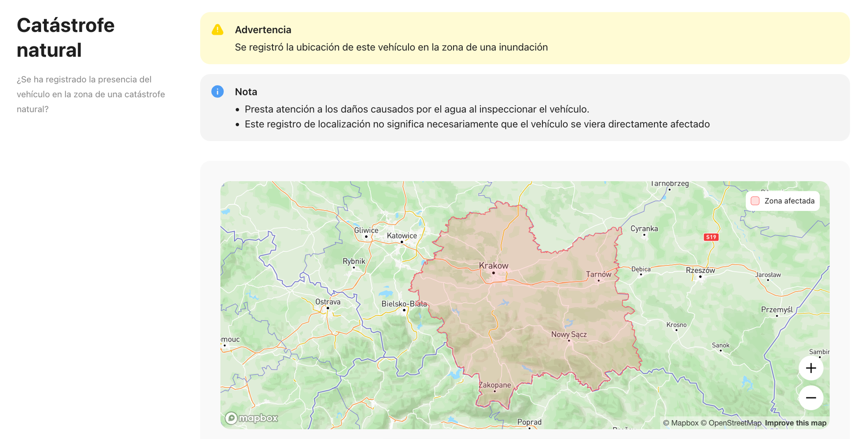Click the Nowy Sącz label on map
Image resolution: width=868 pixels, height=439 pixels.
(x=569, y=335)
